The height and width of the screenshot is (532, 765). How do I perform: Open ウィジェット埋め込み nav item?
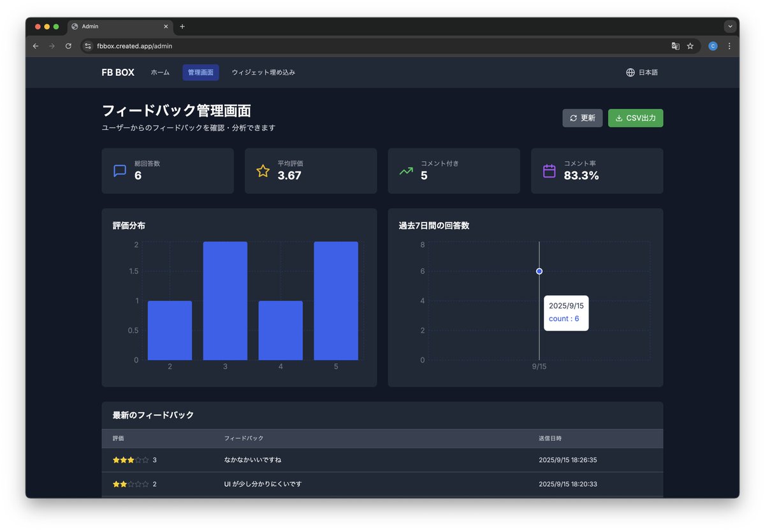[x=263, y=73]
